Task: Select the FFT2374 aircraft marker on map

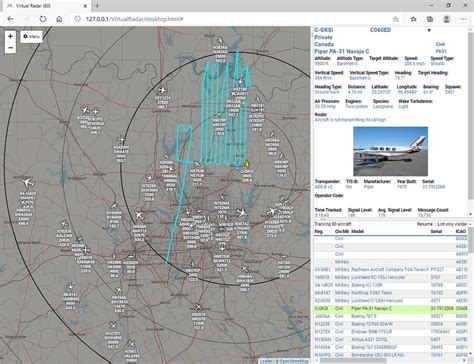Action: tap(162, 90)
